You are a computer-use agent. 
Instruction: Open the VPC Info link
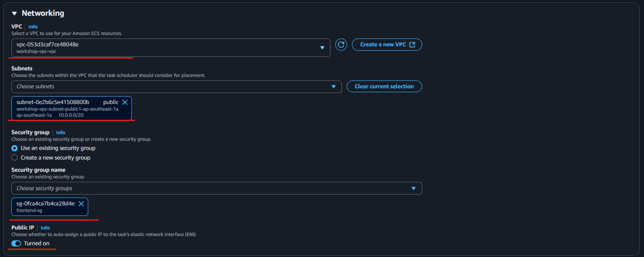point(33,27)
